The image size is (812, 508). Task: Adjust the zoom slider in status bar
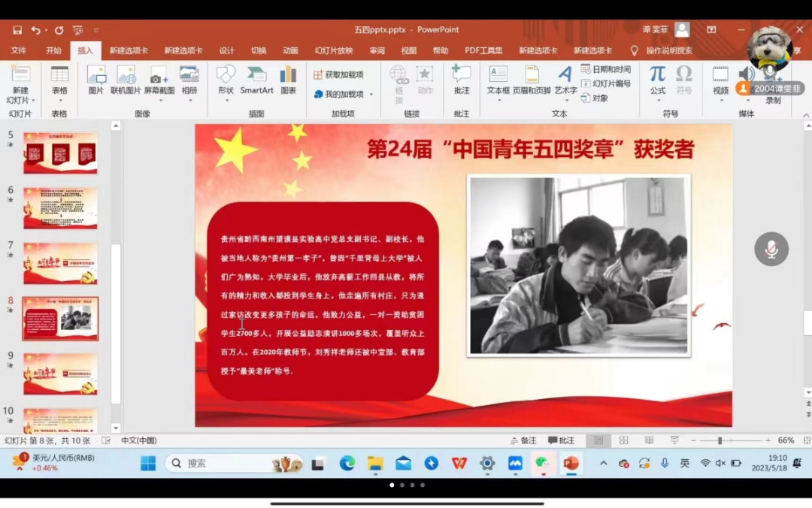(720, 440)
